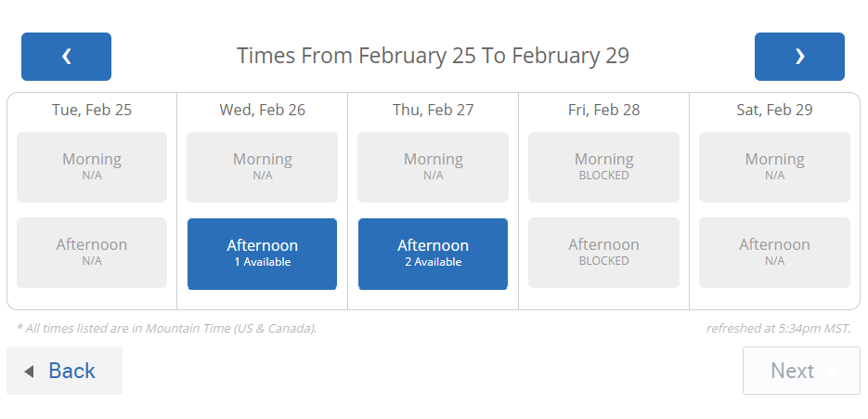
Task: Click the Back arrow triangle icon
Action: [30, 372]
